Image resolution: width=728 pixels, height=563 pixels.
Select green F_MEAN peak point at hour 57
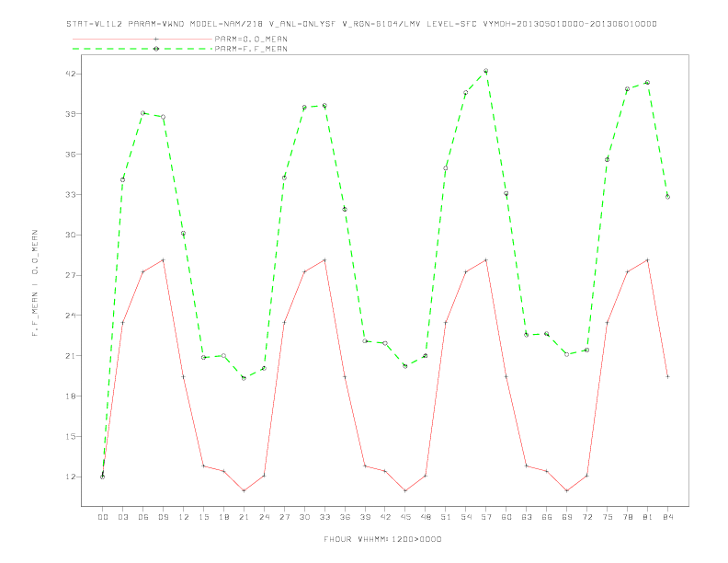pyautogui.click(x=486, y=71)
